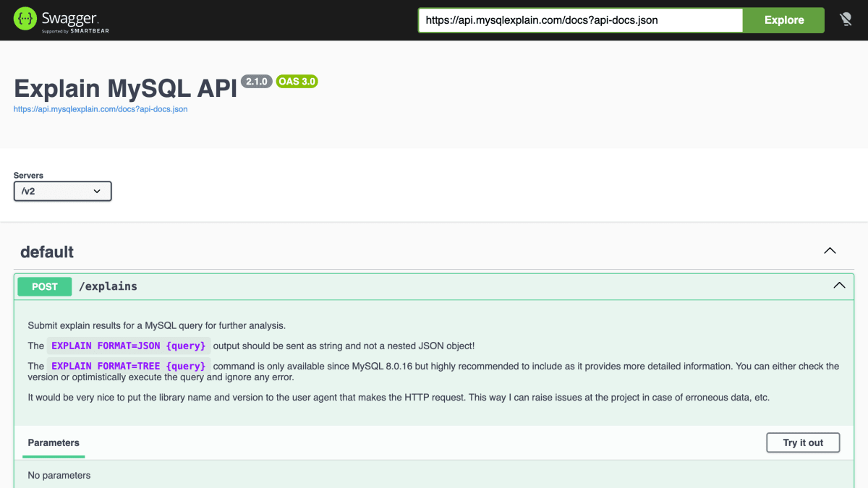
Task: Click the lightbulb extension icon in header
Action: pos(845,20)
